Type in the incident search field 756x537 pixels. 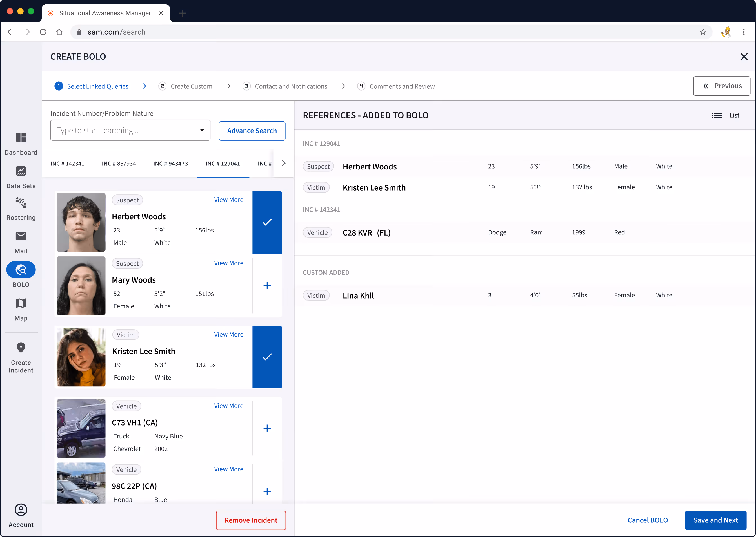[126, 130]
